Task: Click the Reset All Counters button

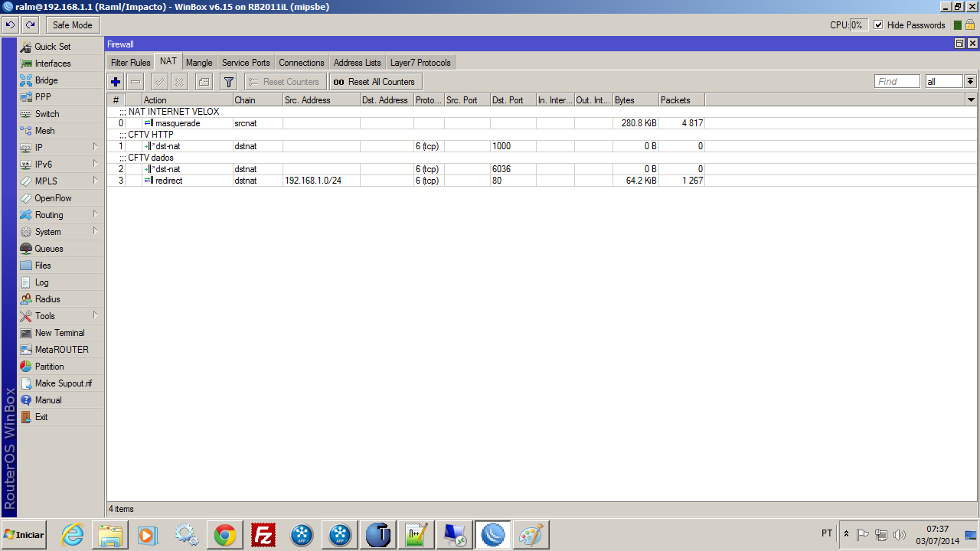Action: click(375, 82)
